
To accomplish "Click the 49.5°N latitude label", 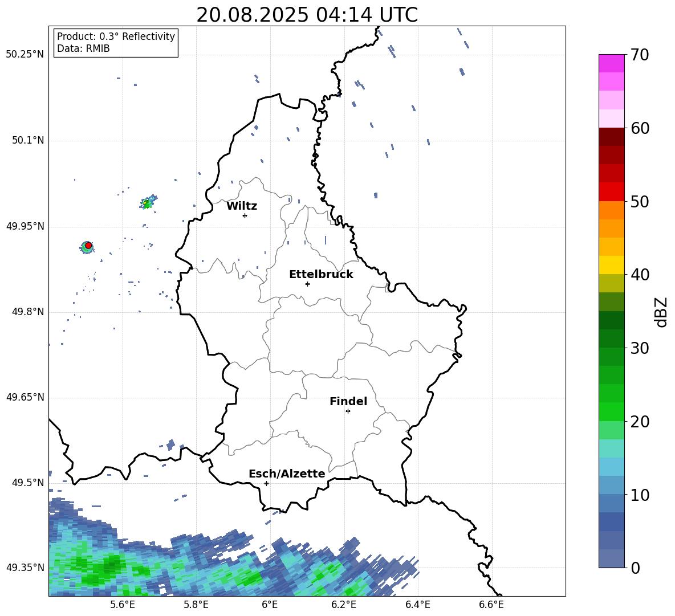I will (x=28, y=483).
